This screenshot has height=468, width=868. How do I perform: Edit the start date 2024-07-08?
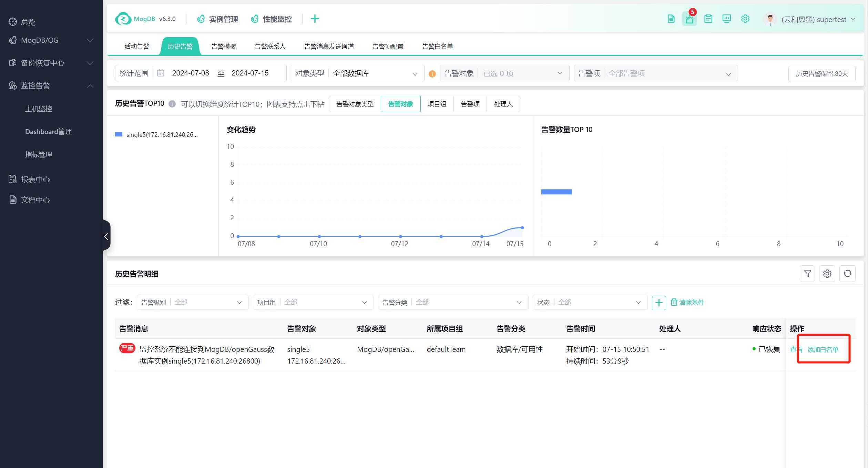(x=191, y=73)
